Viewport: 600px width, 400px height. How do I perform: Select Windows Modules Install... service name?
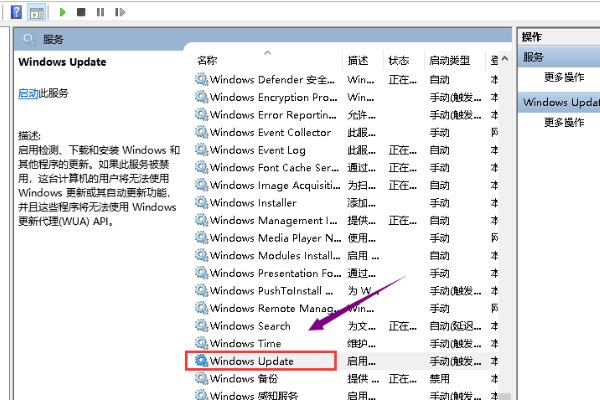coord(275,256)
